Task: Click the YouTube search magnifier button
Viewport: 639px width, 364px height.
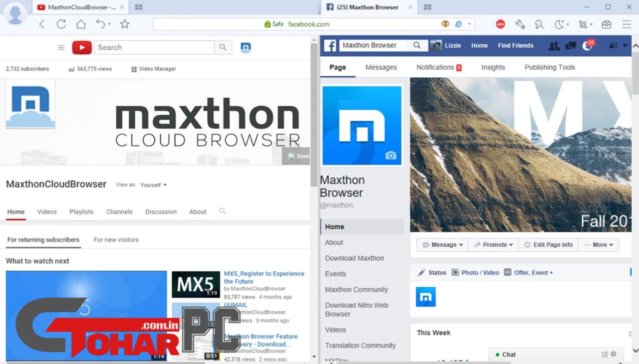Action: click(223, 47)
